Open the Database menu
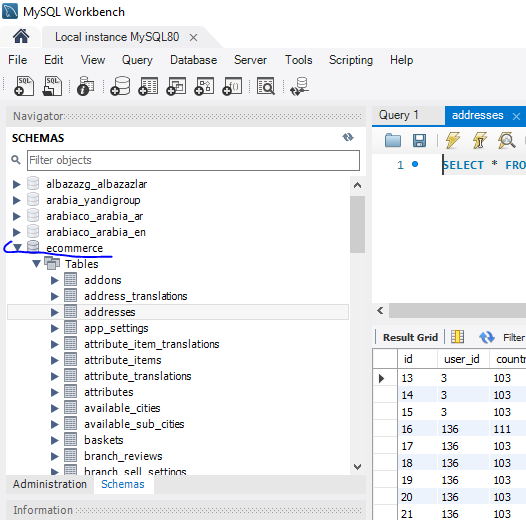The image size is (526, 520). [194, 60]
